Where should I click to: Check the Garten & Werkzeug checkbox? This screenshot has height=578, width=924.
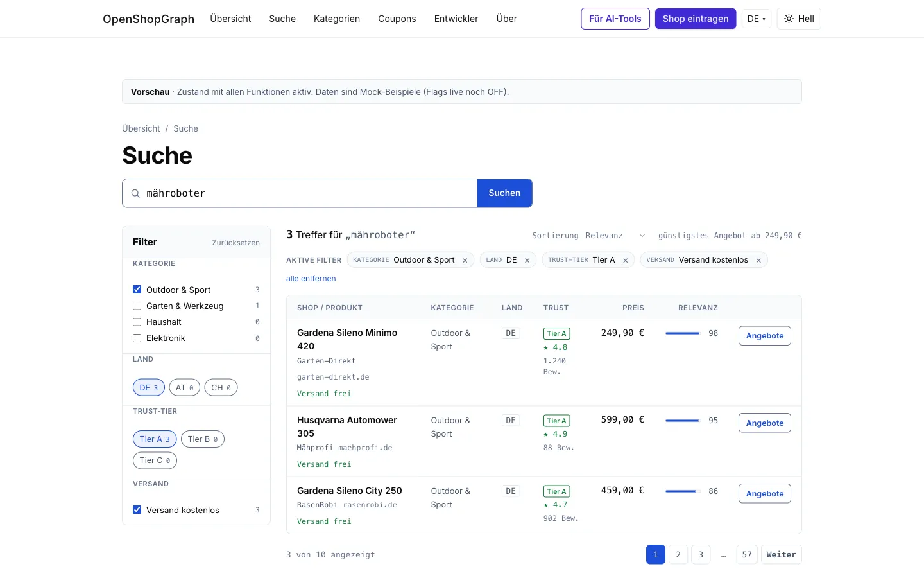click(x=137, y=306)
